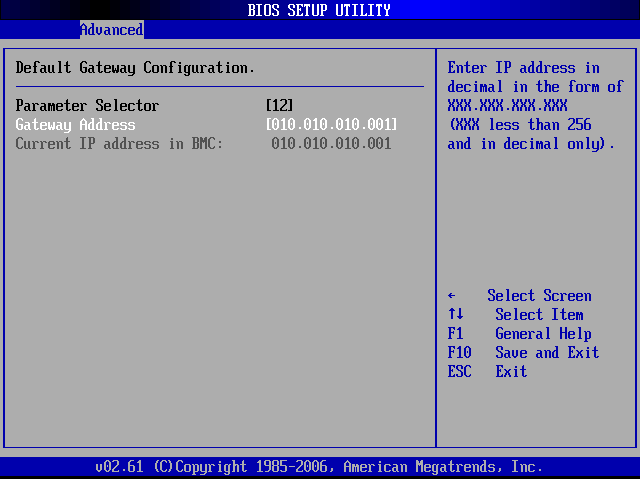Click the up/down arrows key hint
This screenshot has width=640, height=479.
tap(456, 314)
